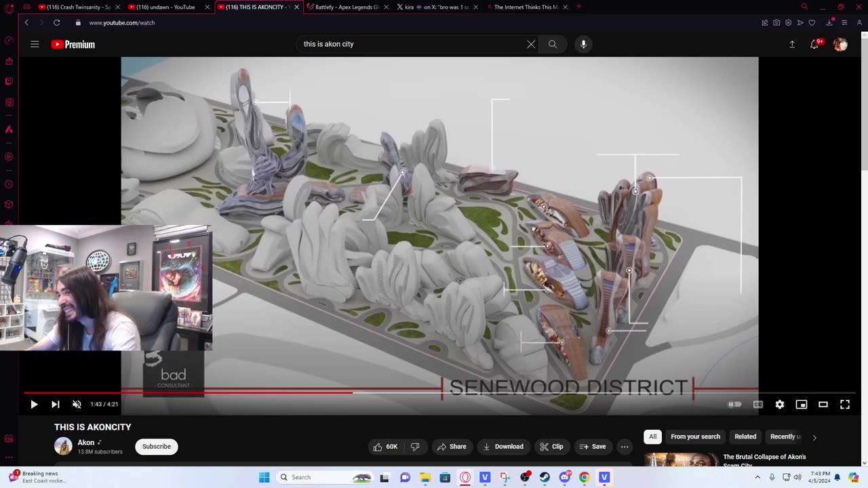Show hidden system tray icons
This screenshot has width=868, height=488.
pos(757,477)
